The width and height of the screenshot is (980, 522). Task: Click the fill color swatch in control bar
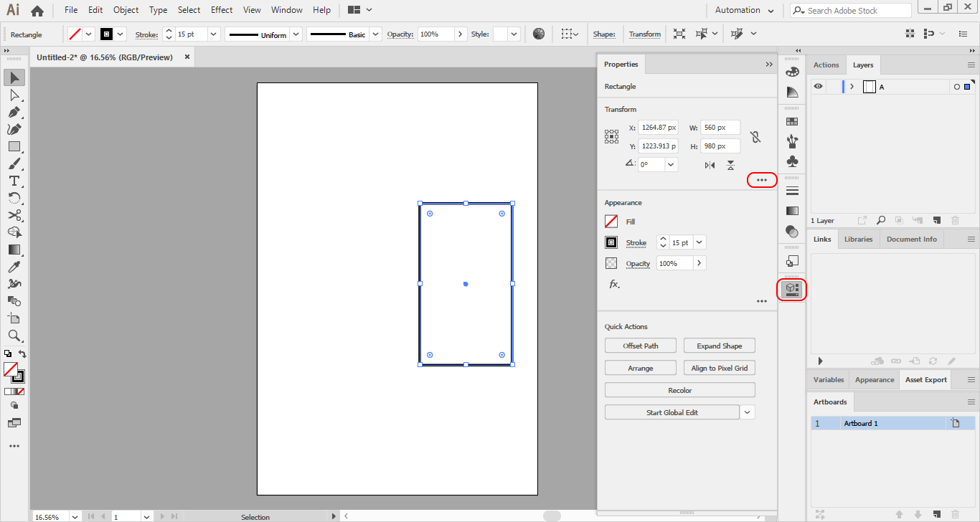[x=75, y=34]
